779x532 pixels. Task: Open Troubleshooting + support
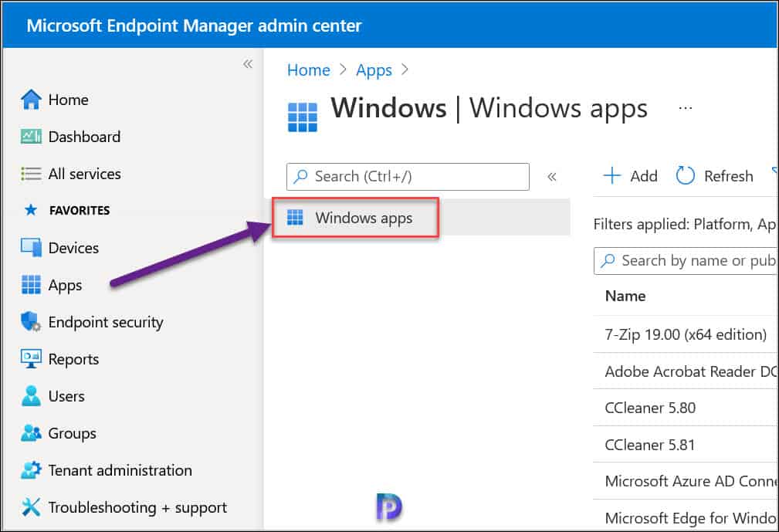tap(137, 507)
